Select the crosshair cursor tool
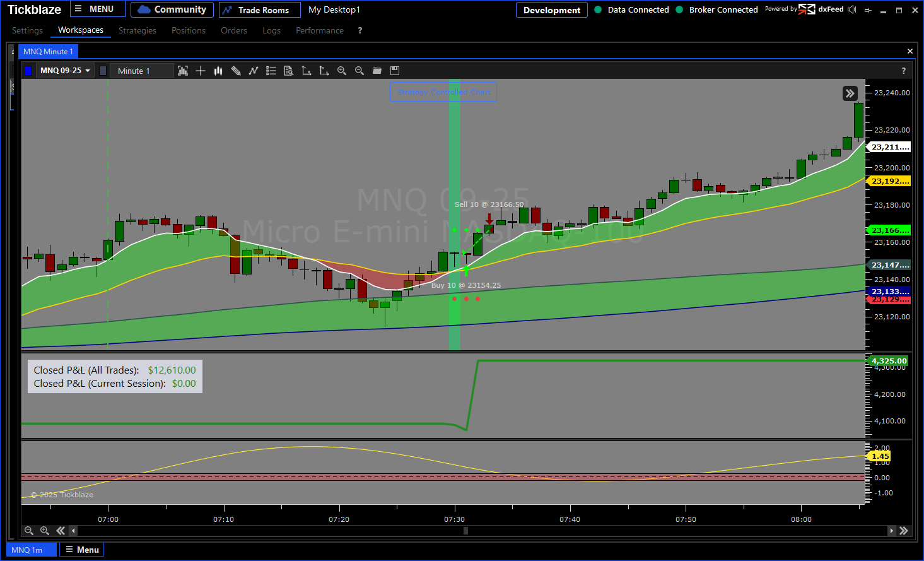 [x=201, y=71]
